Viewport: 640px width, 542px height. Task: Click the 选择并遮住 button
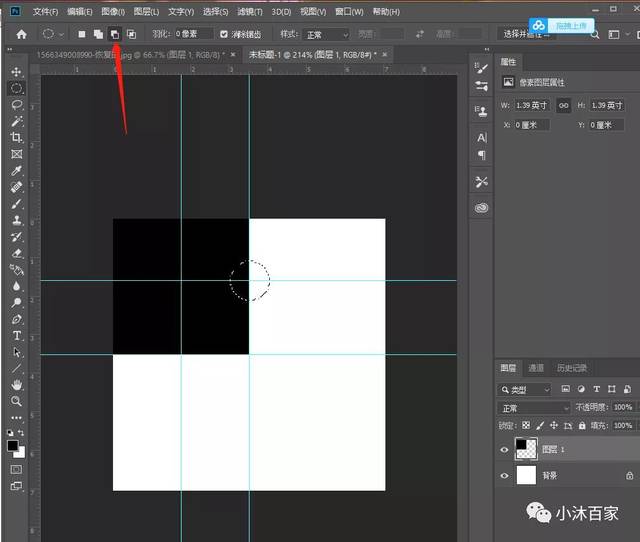pyautogui.click(x=526, y=34)
